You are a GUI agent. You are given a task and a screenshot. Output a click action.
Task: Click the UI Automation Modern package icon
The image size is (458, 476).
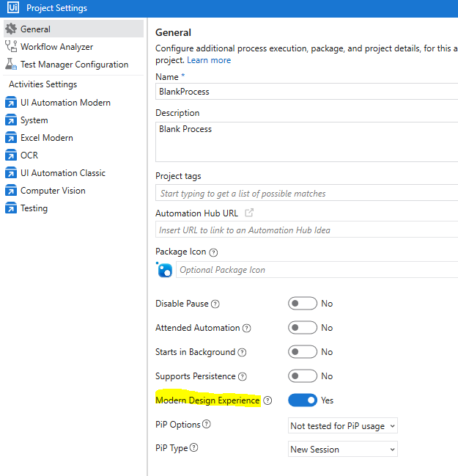click(11, 102)
